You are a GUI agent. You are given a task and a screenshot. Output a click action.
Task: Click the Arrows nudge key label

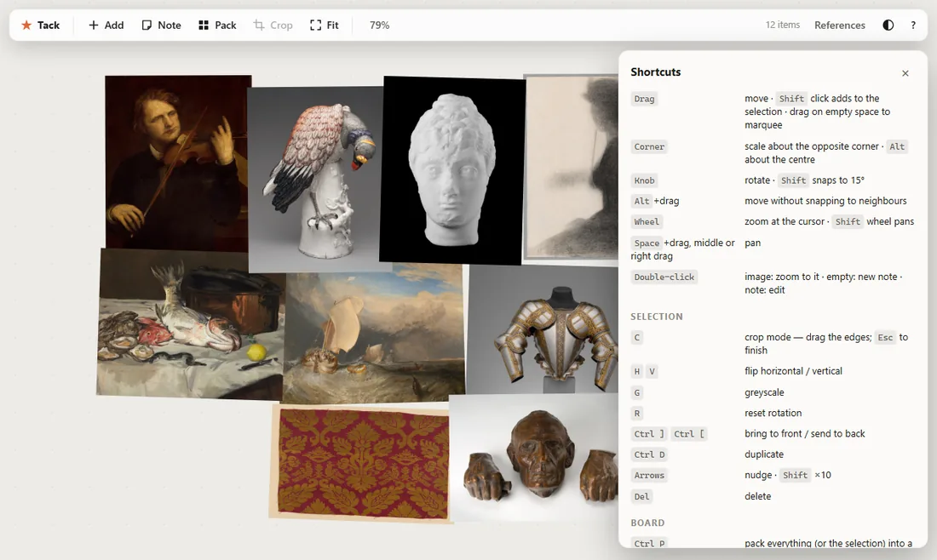[x=649, y=476]
